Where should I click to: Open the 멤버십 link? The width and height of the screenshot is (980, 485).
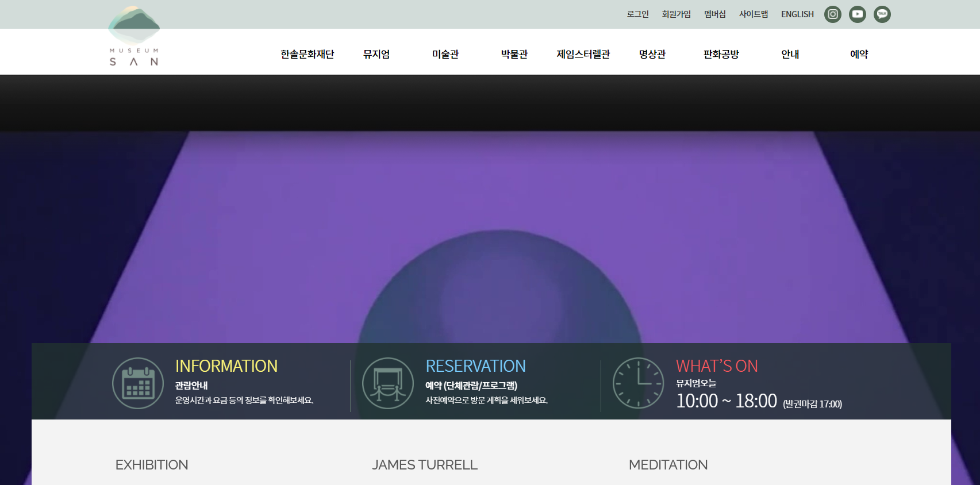click(715, 14)
